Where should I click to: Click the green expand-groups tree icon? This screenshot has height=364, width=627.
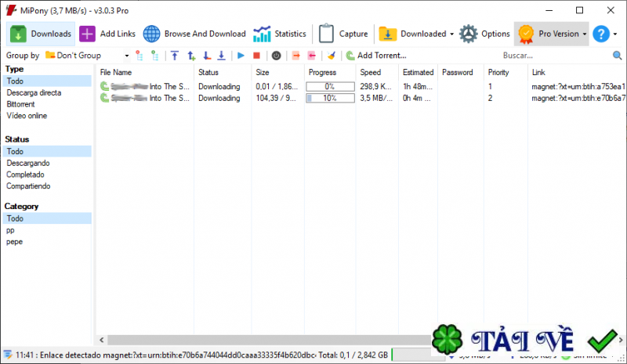pos(154,56)
